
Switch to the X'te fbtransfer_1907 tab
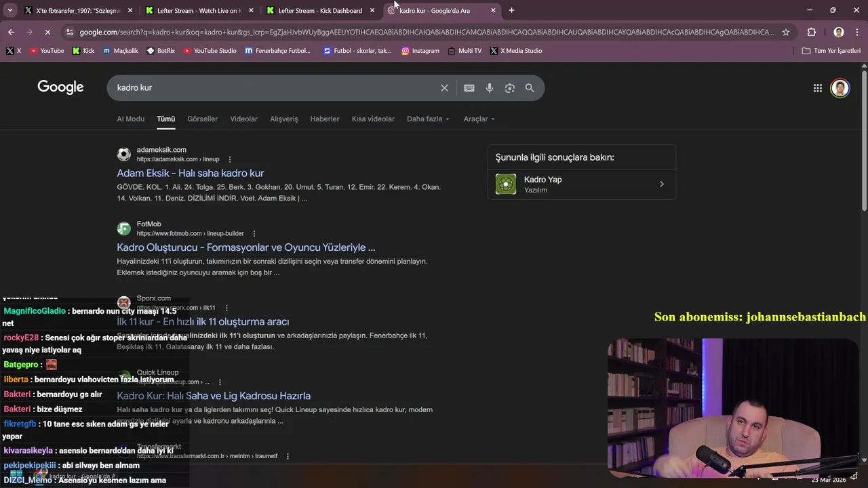coord(78,10)
